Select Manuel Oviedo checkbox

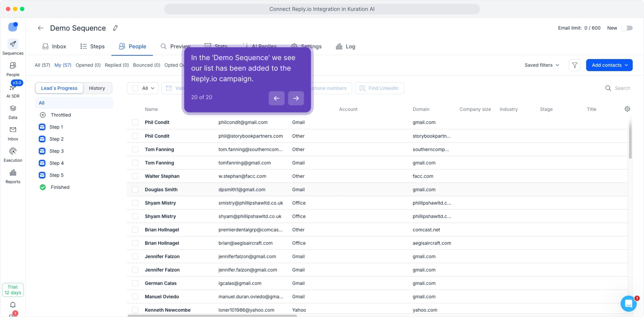coord(135,296)
